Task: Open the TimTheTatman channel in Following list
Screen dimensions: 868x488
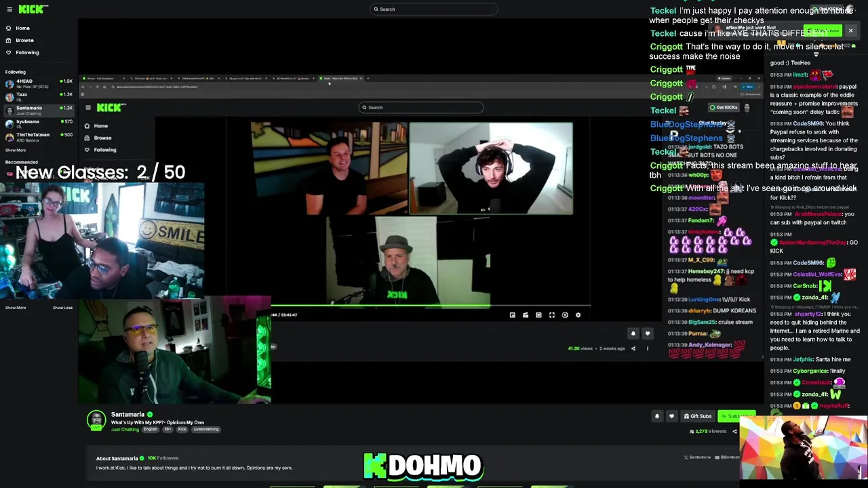Action: [39, 136]
